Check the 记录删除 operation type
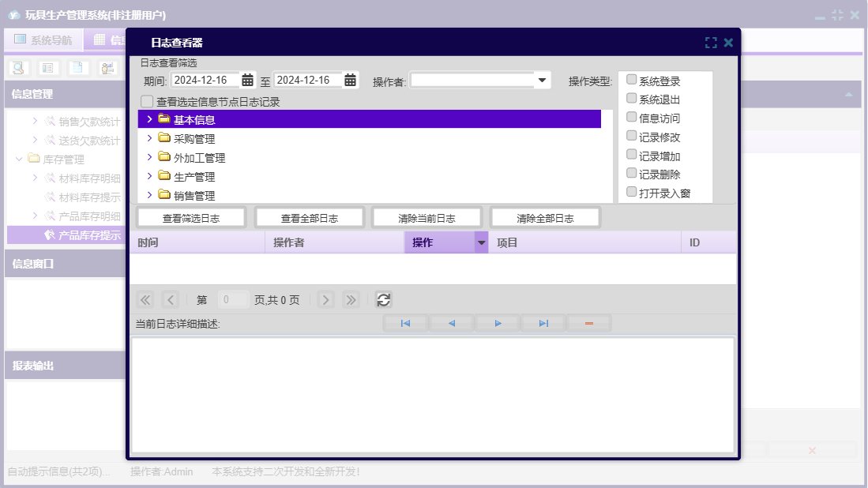The height and width of the screenshot is (488, 868). (632, 173)
